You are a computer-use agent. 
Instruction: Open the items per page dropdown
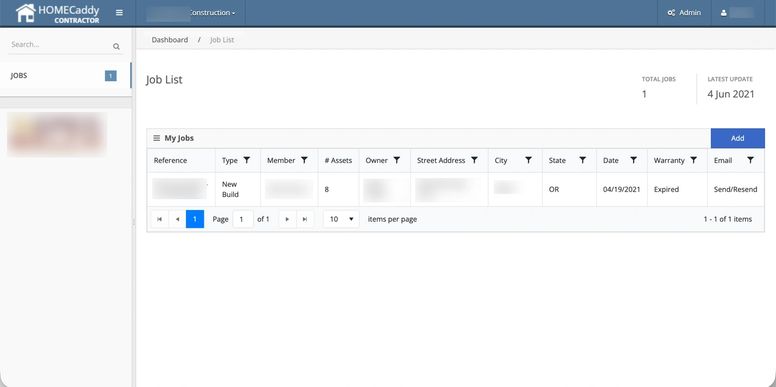coord(341,219)
